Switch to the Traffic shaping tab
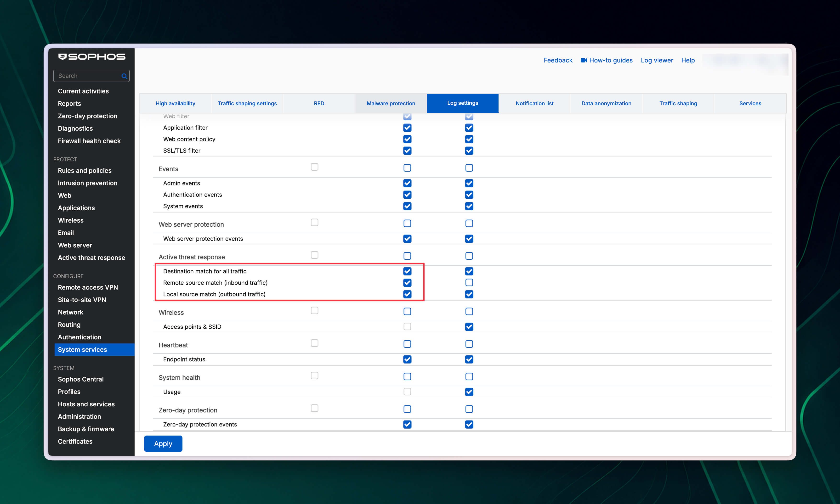Viewport: 840px width, 504px height. click(x=678, y=103)
